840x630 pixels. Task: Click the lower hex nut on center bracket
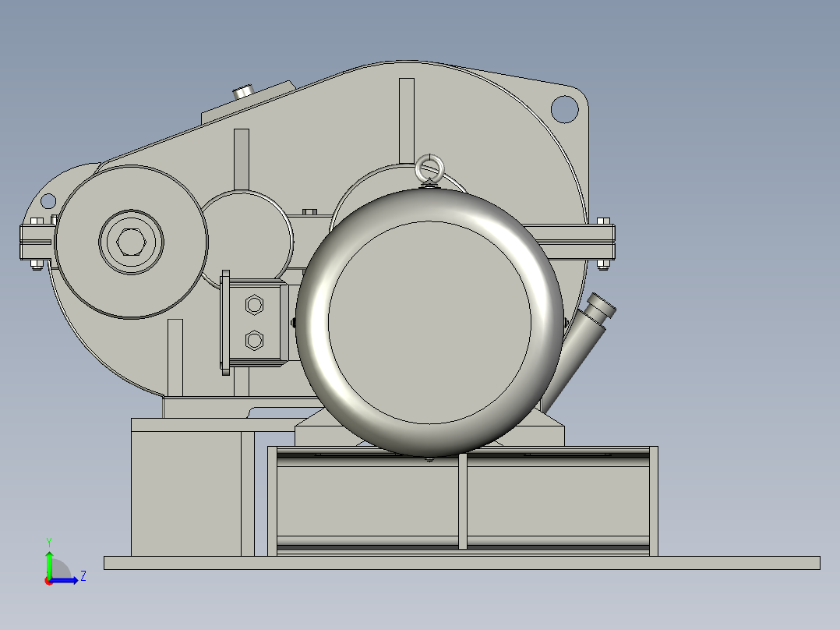pyautogui.click(x=256, y=340)
